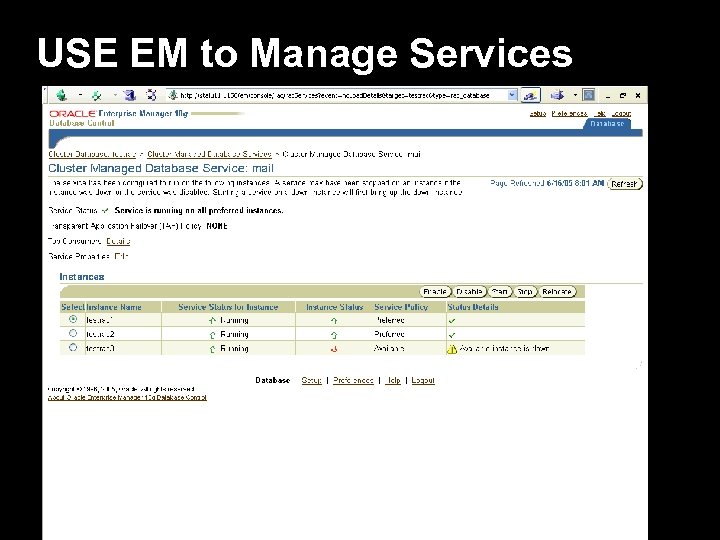720x540 pixels.
Task: Select the radio button for the first instance
Action: tap(73, 319)
